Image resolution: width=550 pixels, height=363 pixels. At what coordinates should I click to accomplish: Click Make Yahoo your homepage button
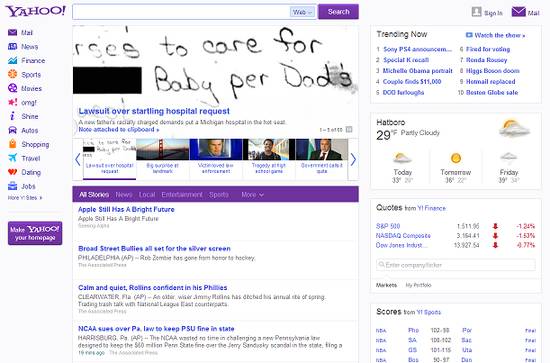click(35, 233)
